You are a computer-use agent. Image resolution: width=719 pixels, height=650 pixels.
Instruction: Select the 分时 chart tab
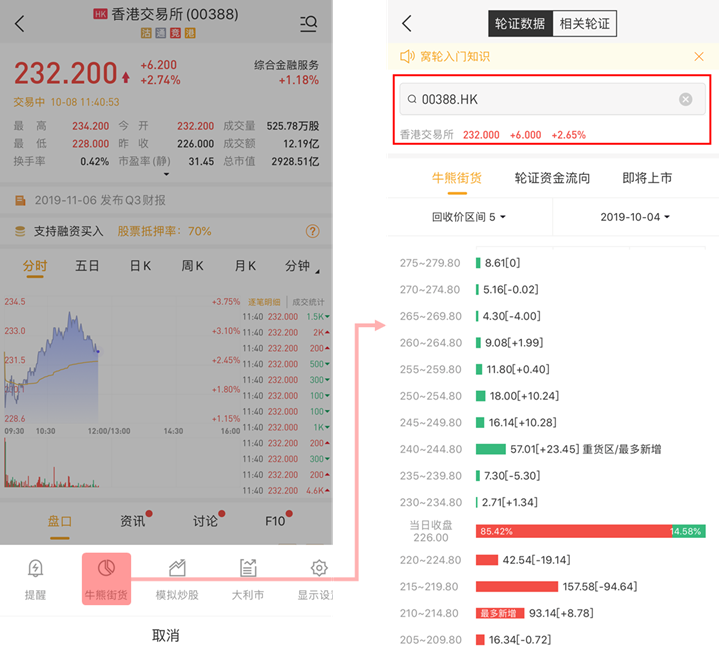coord(35,266)
